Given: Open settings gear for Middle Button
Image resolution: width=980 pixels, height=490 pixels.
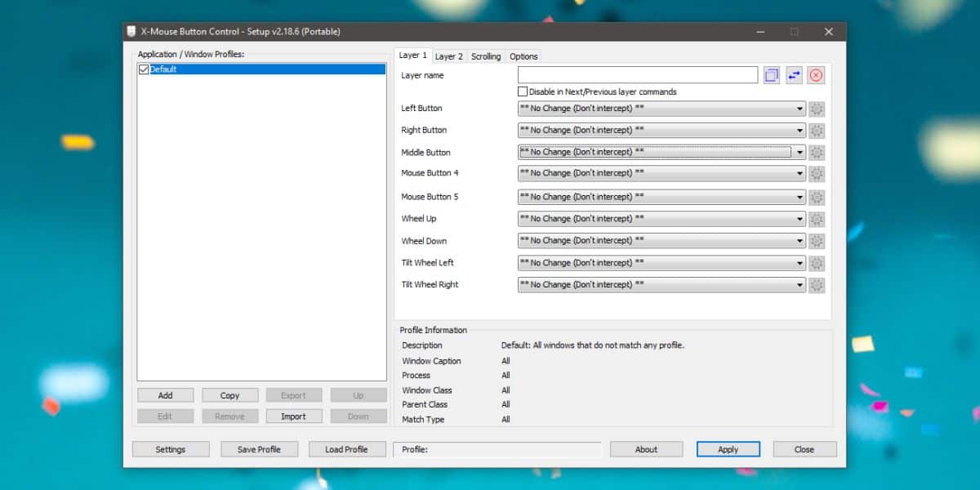Looking at the screenshot, I should click(817, 153).
